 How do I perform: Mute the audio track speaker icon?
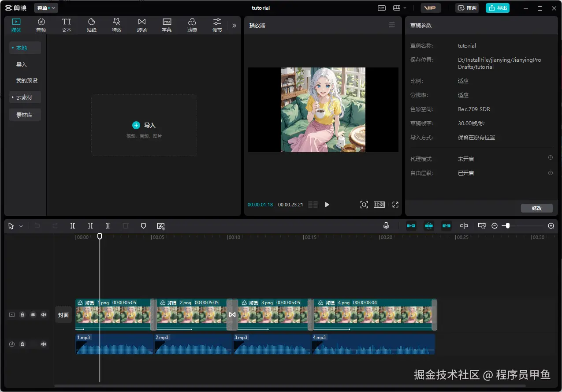tap(44, 344)
